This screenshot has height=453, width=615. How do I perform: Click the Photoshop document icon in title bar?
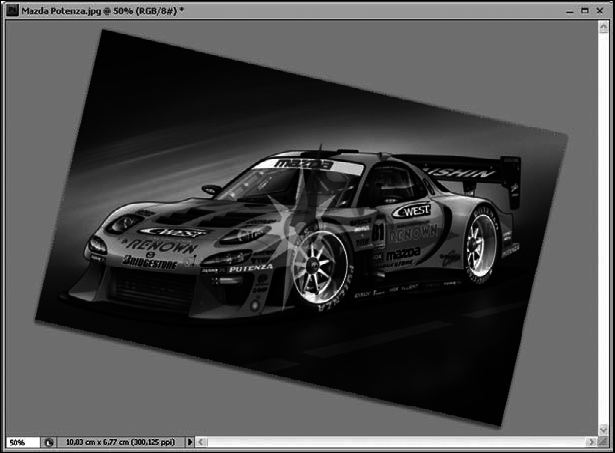coord(12,11)
